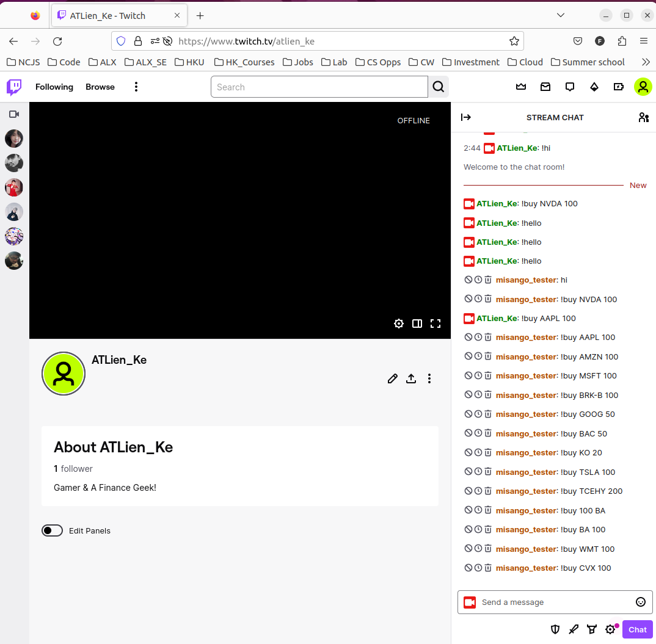Open the chat community users icon

tap(643, 118)
